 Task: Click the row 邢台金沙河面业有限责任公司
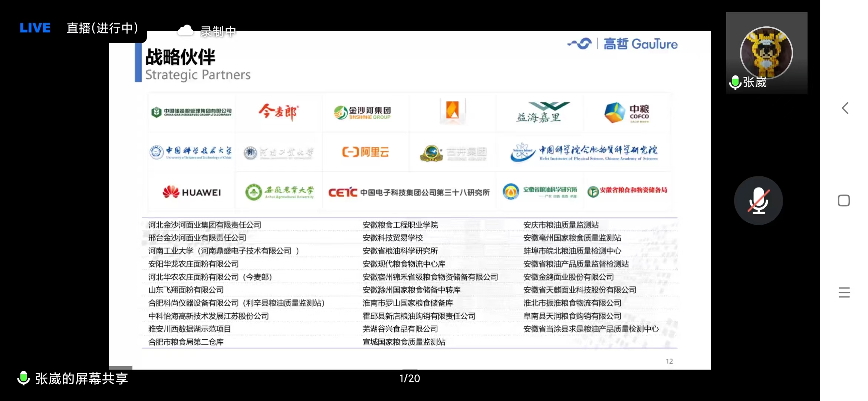tap(197, 238)
